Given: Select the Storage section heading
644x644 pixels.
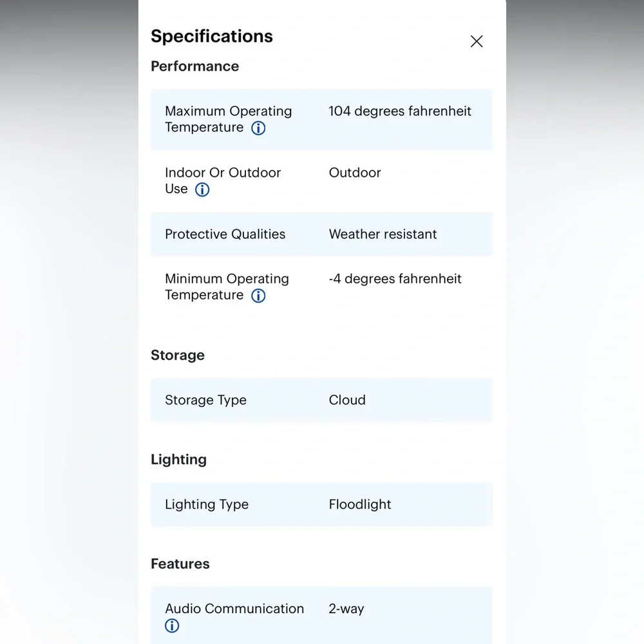Looking at the screenshot, I should click(x=178, y=355).
